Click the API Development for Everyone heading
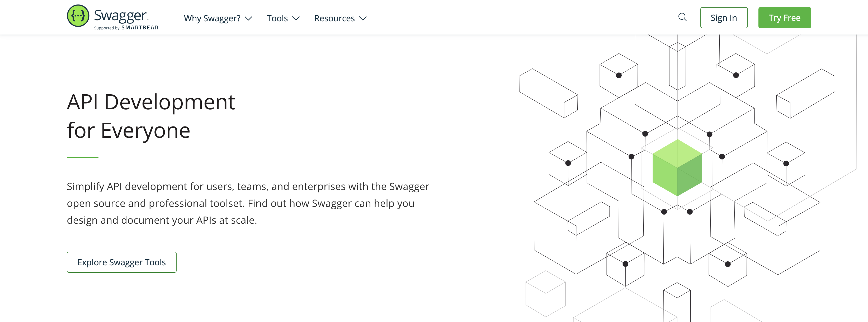Viewport: 868px width, 322px height. tap(151, 116)
